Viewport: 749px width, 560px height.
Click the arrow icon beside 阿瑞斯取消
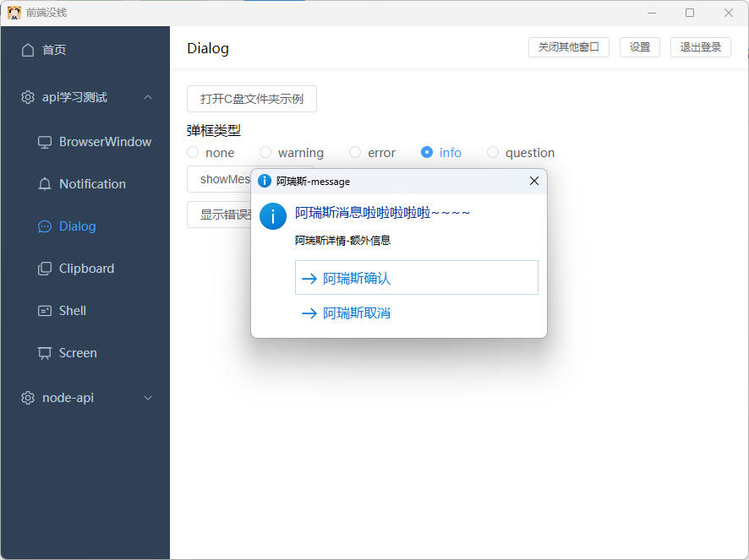pos(309,313)
